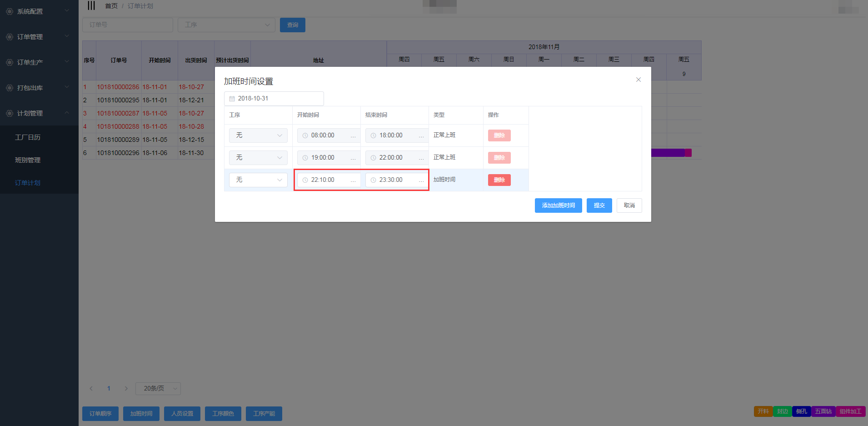This screenshot has width=868, height=426.
Task: Open the 工序 dropdown in the overtime row
Action: pos(258,180)
